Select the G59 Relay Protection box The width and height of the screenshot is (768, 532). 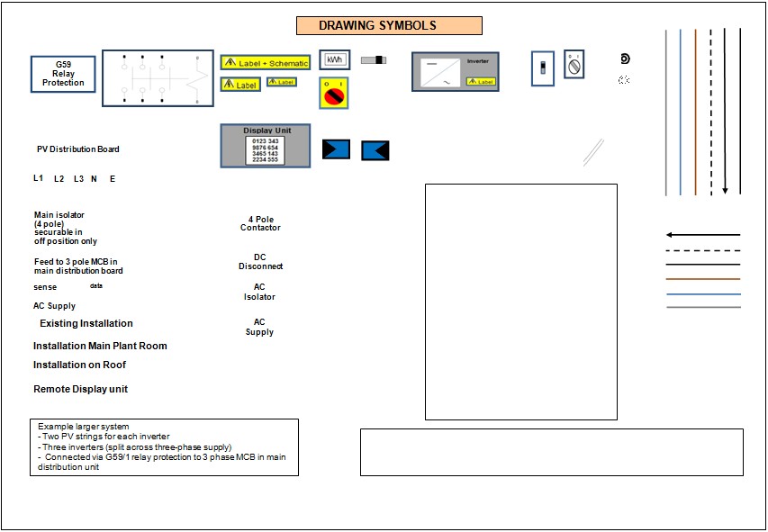pyautogui.click(x=63, y=75)
